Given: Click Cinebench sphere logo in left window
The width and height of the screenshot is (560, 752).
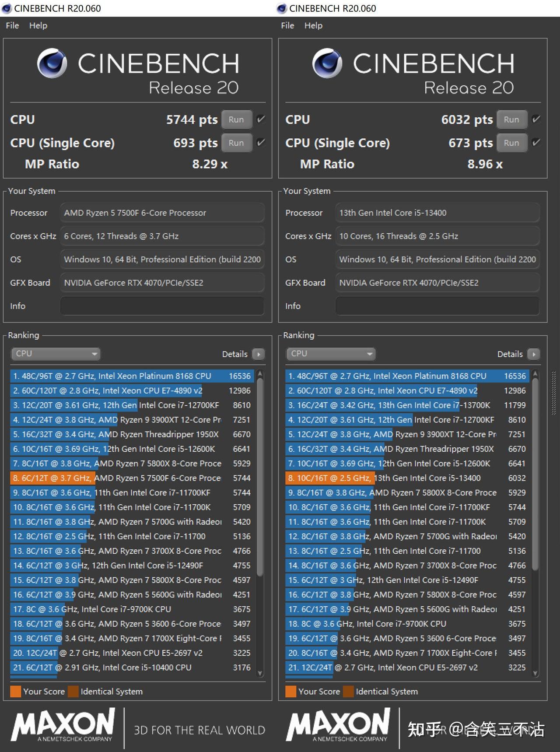Looking at the screenshot, I should (x=52, y=63).
